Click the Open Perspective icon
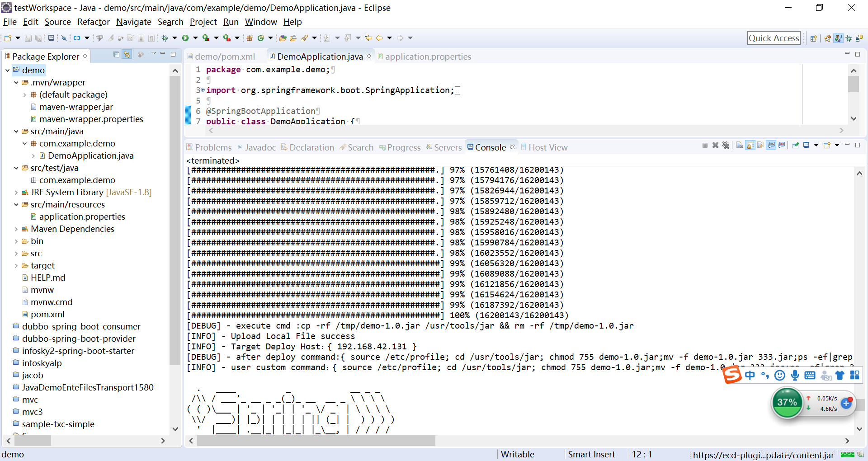This screenshot has width=868, height=461. 813,38
